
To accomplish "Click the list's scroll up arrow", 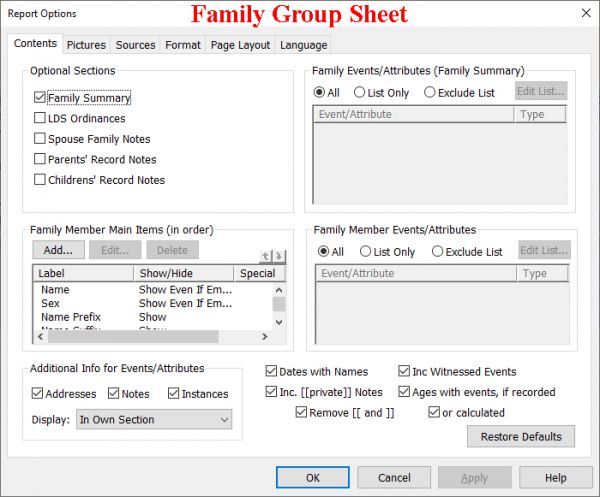I will click(279, 289).
